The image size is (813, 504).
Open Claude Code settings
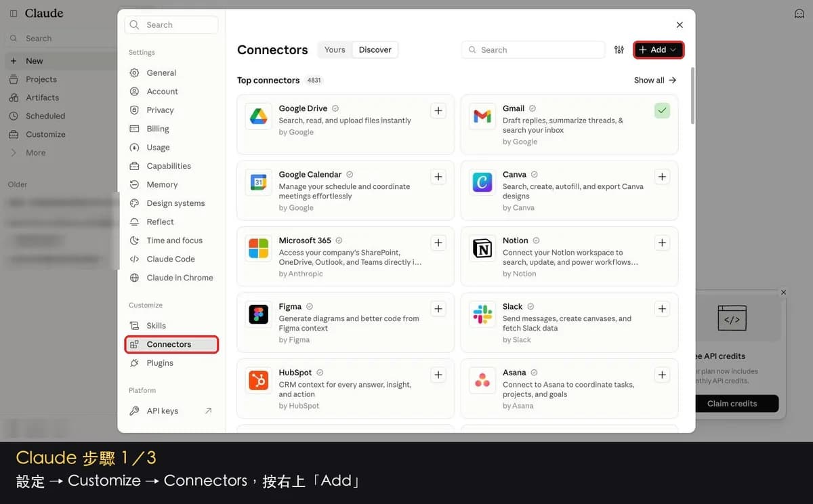(171, 259)
